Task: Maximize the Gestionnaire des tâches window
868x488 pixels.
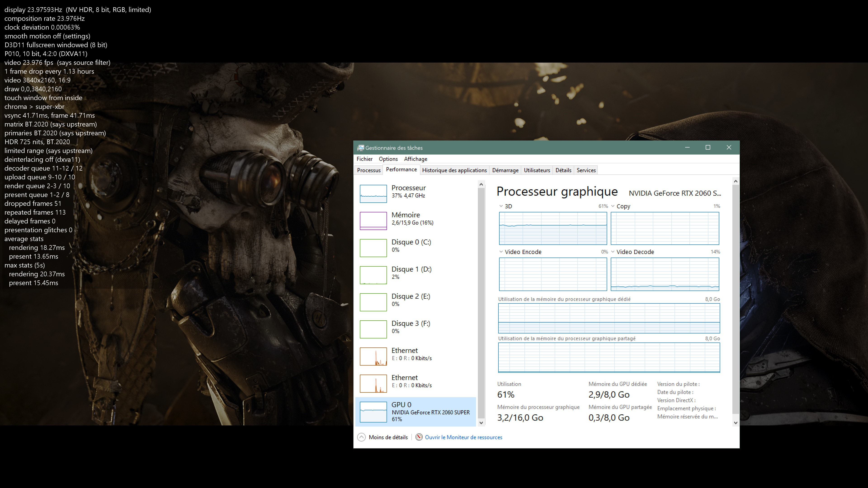Action: pos(708,148)
